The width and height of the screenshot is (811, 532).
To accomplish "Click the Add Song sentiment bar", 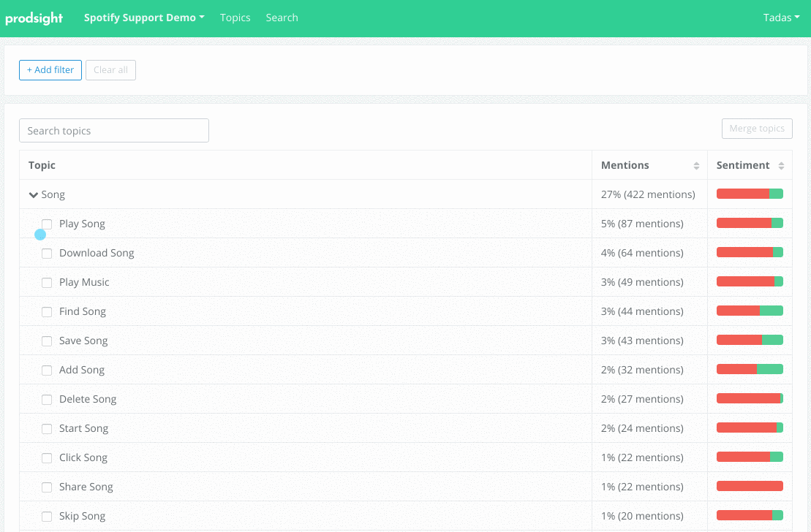I will pyautogui.click(x=750, y=369).
